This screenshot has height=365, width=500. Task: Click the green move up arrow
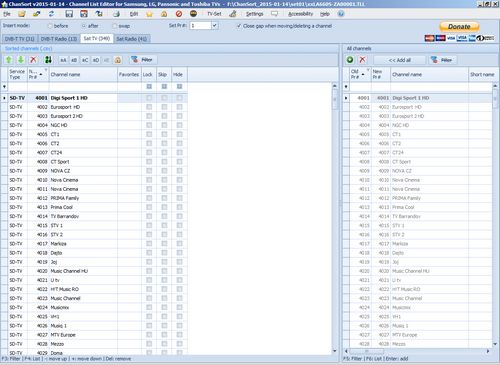click(x=9, y=60)
